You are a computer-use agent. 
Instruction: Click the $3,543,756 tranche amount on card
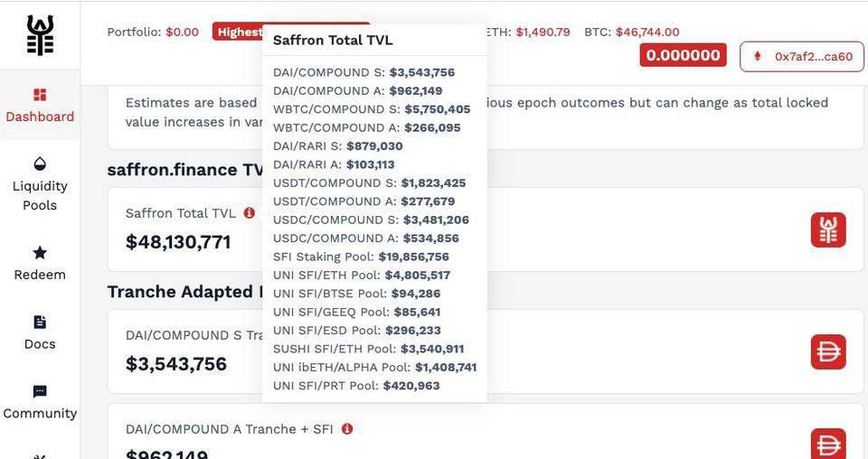coord(176,364)
